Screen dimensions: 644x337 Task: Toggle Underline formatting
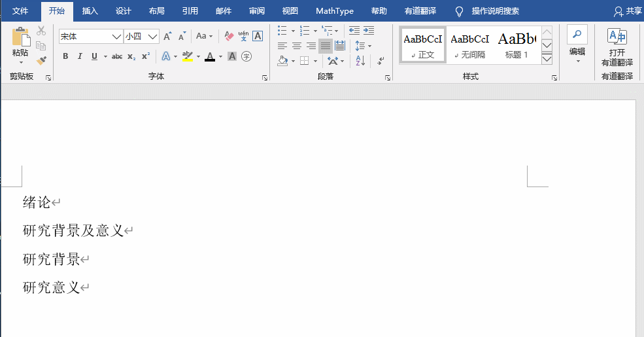(94, 56)
